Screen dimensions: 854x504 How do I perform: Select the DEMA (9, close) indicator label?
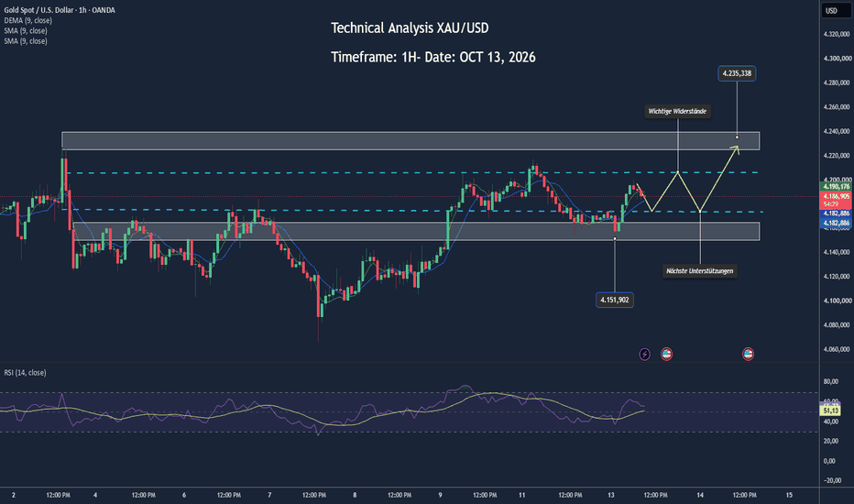click(x=27, y=20)
